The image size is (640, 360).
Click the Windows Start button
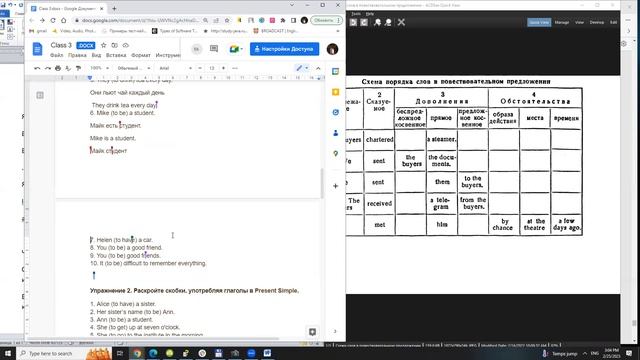tap(8, 353)
